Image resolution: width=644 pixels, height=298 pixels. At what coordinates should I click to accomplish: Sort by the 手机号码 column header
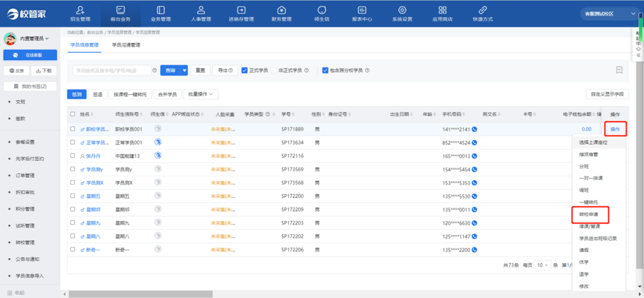(453, 114)
